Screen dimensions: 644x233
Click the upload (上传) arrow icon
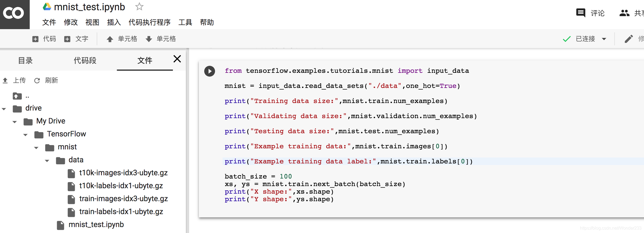5,80
